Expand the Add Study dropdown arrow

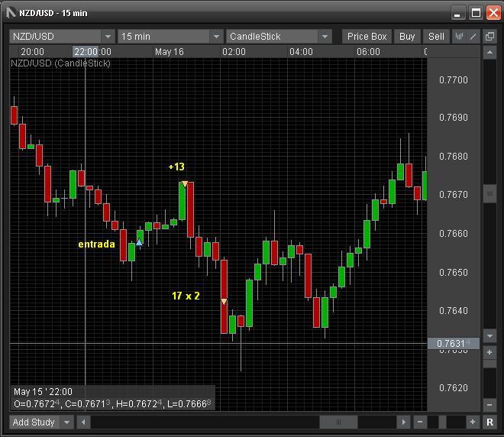point(66,422)
